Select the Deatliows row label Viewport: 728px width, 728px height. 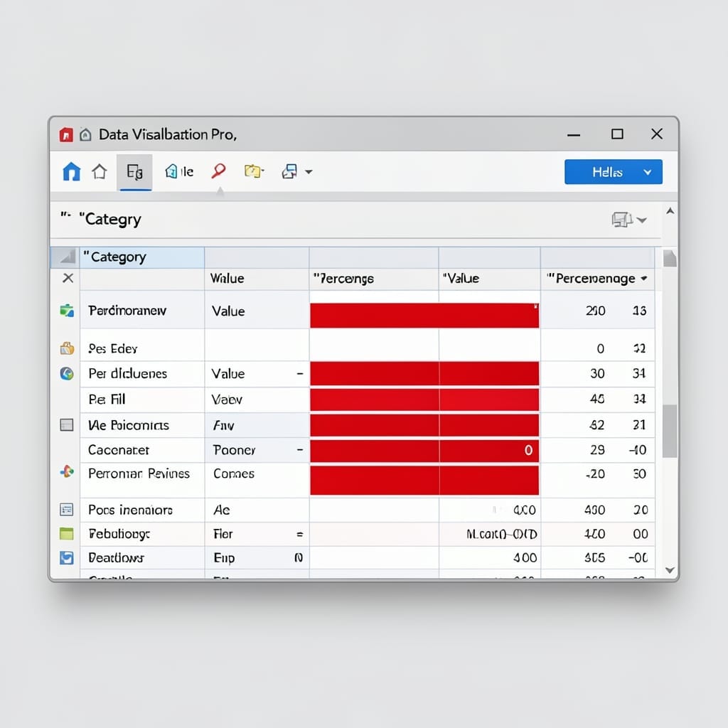point(116,557)
